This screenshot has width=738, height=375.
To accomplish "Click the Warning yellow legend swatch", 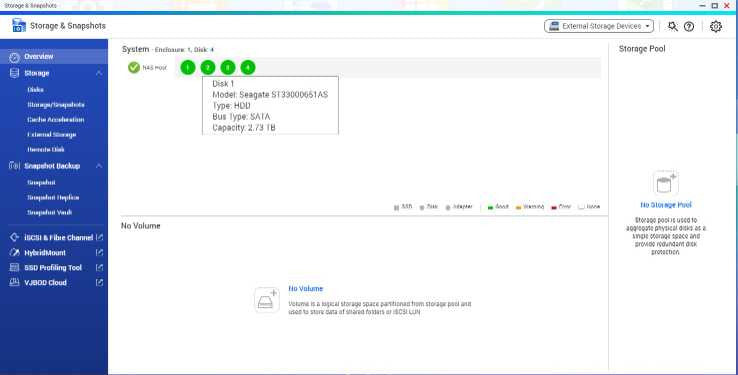I will [x=518, y=207].
